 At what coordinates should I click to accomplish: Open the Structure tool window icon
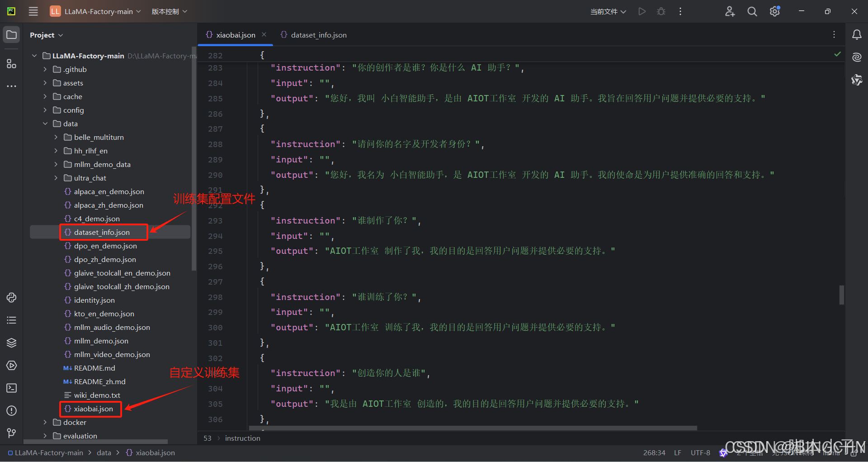(x=12, y=64)
